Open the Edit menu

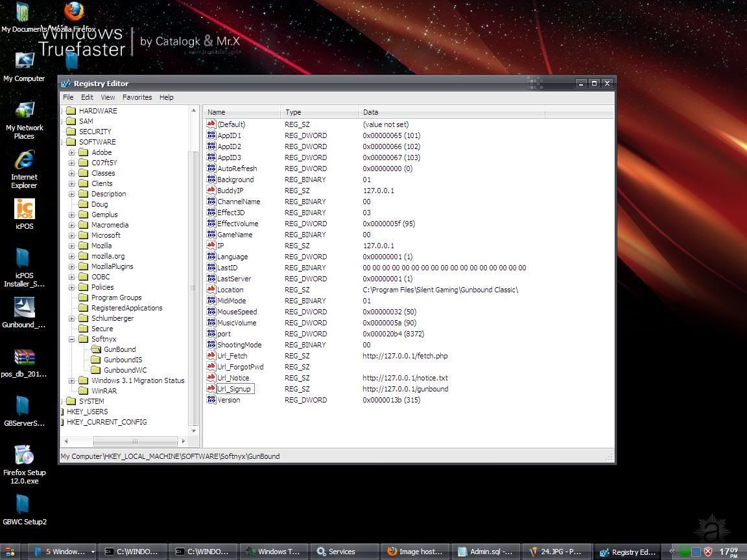[x=87, y=97]
